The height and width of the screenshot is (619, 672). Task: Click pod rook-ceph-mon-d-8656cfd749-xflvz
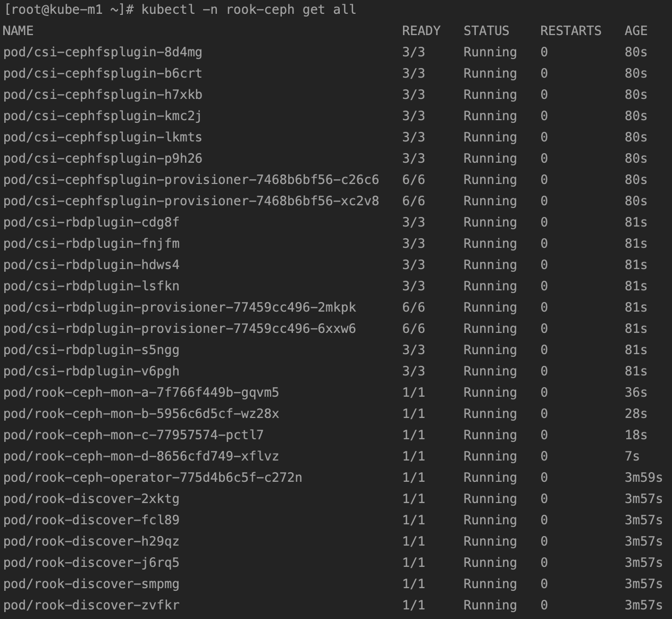141,456
